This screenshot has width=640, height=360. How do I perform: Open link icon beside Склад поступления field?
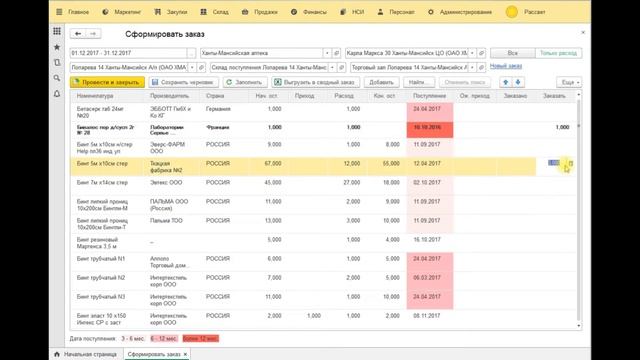[x=342, y=67]
